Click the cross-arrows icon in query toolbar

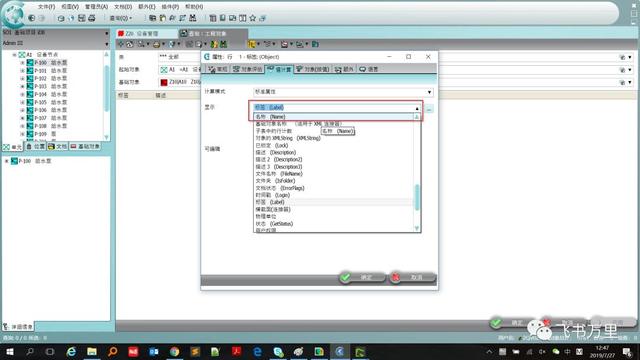point(121,44)
